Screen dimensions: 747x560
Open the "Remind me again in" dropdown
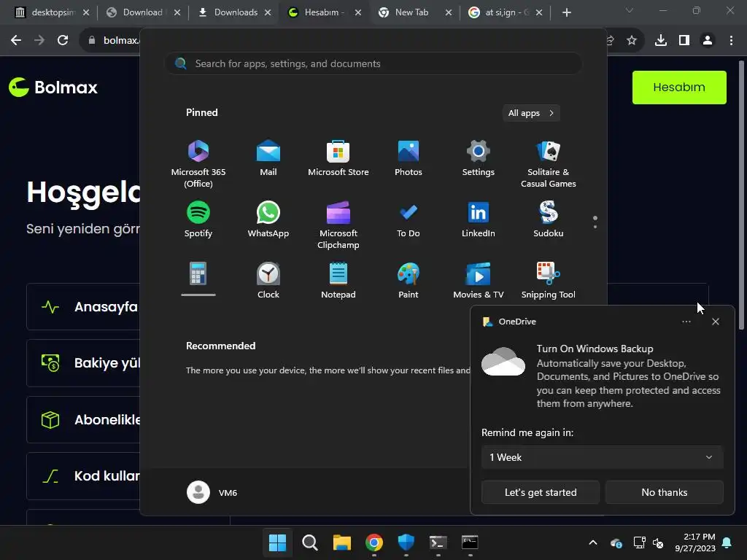[x=602, y=457]
